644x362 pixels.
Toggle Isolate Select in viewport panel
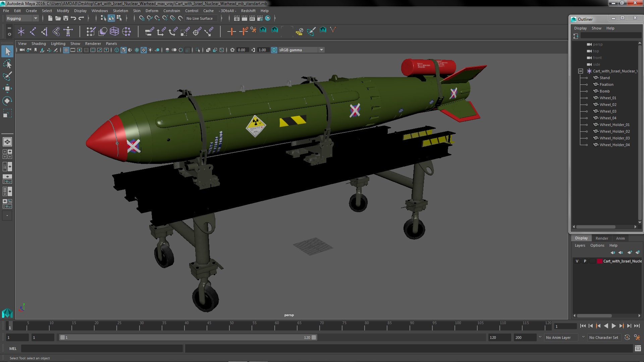(x=198, y=50)
